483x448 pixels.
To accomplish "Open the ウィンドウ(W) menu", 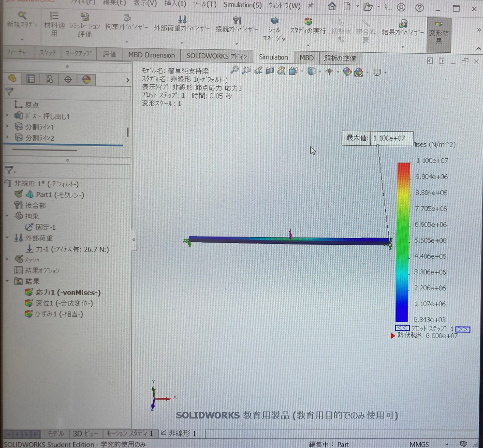I will [284, 5].
